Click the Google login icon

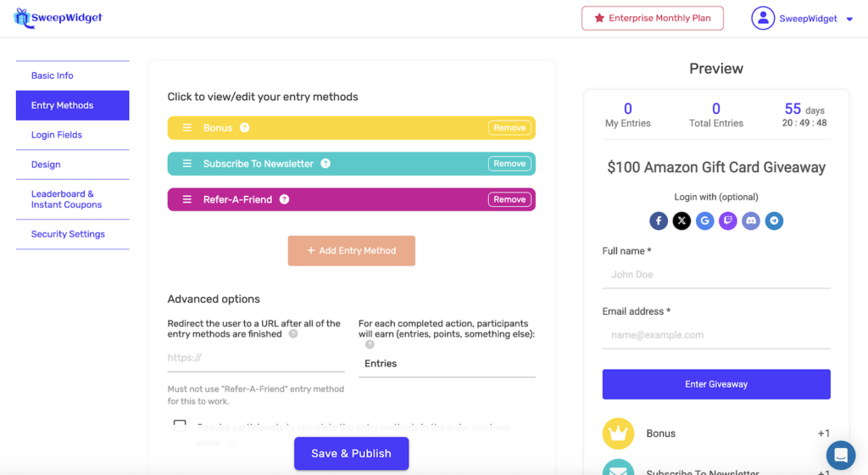tap(704, 221)
